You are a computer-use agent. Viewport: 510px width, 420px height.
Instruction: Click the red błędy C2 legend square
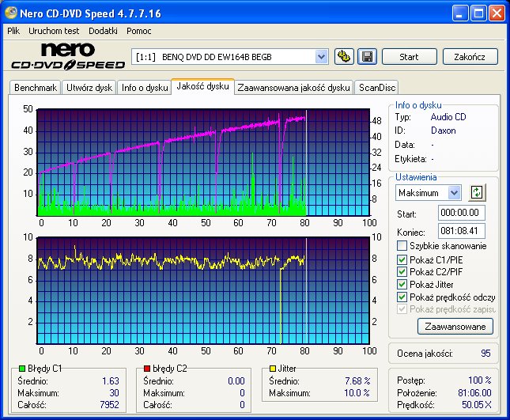click(147, 369)
